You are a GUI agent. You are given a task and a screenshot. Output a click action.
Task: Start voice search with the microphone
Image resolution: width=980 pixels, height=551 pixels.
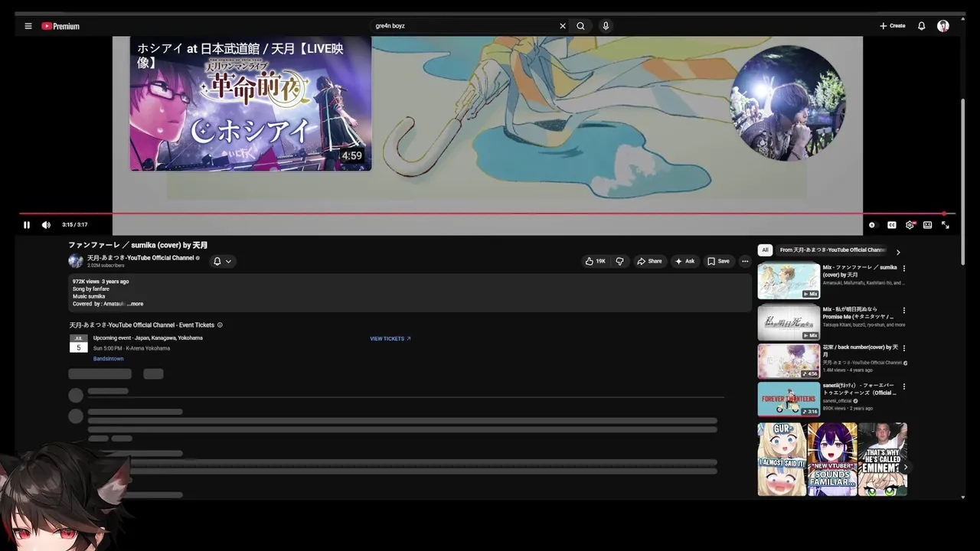pyautogui.click(x=606, y=26)
